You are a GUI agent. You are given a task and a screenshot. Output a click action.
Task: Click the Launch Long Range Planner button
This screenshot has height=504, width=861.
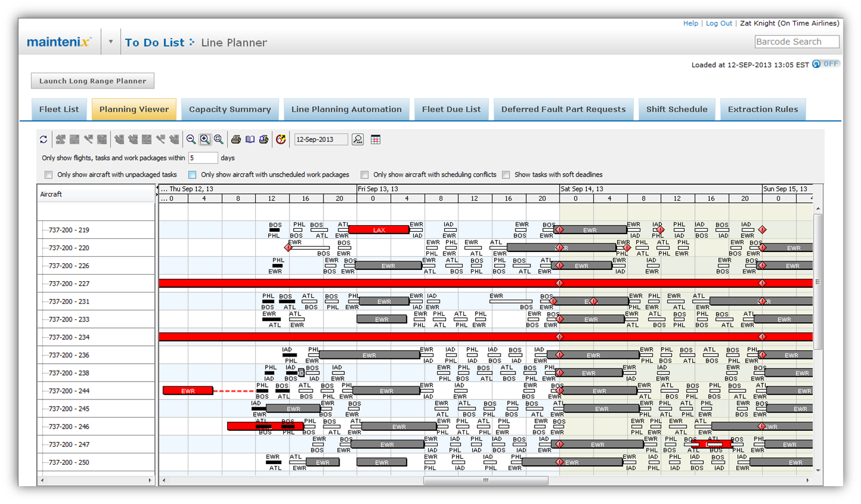pos(93,81)
